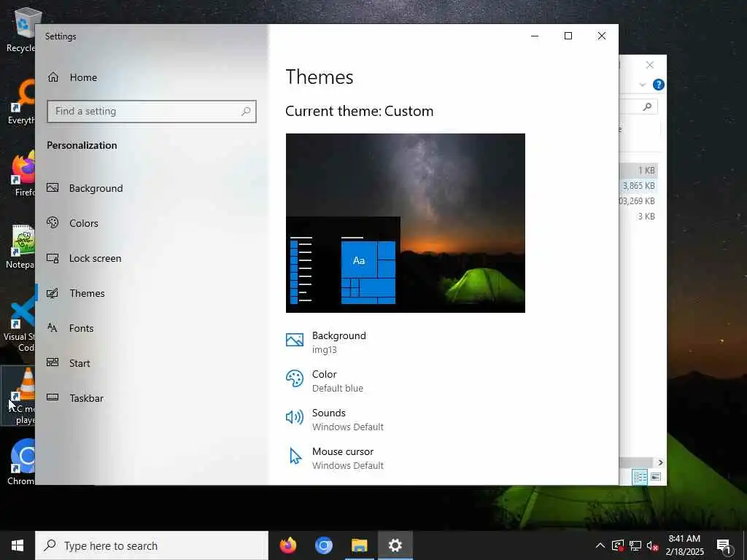This screenshot has width=747, height=560.
Task: Click the Lock screen icon in sidebar
Action: pos(53,258)
